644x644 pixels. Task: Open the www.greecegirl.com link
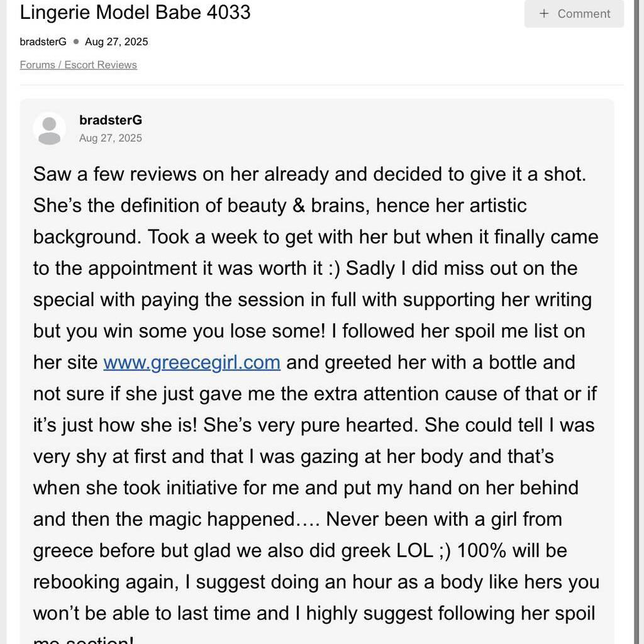click(192, 363)
